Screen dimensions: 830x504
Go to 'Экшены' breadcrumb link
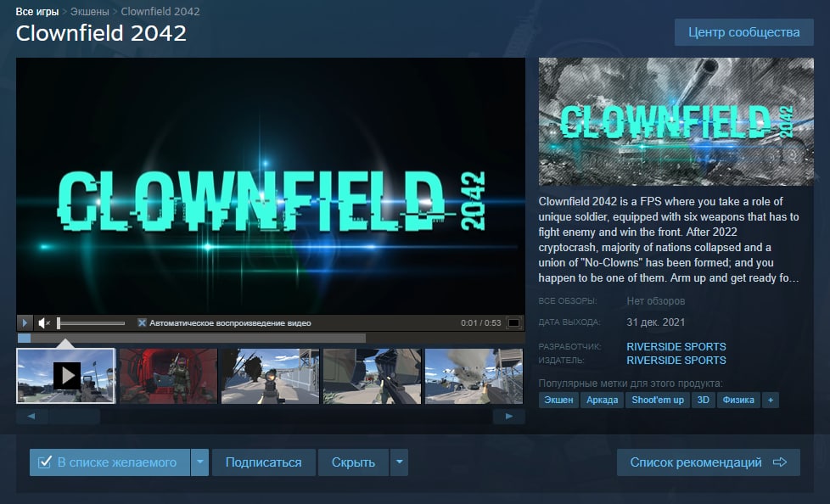click(x=89, y=11)
